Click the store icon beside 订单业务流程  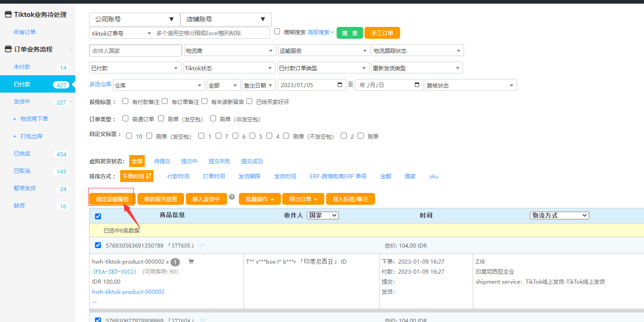[8, 49]
